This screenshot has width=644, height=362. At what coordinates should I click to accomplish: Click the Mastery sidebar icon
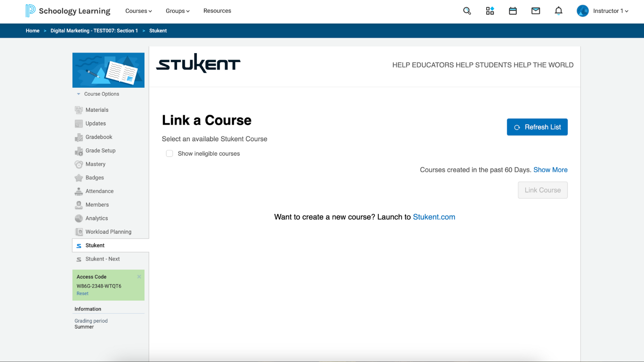pyautogui.click(x=79, y=164)
